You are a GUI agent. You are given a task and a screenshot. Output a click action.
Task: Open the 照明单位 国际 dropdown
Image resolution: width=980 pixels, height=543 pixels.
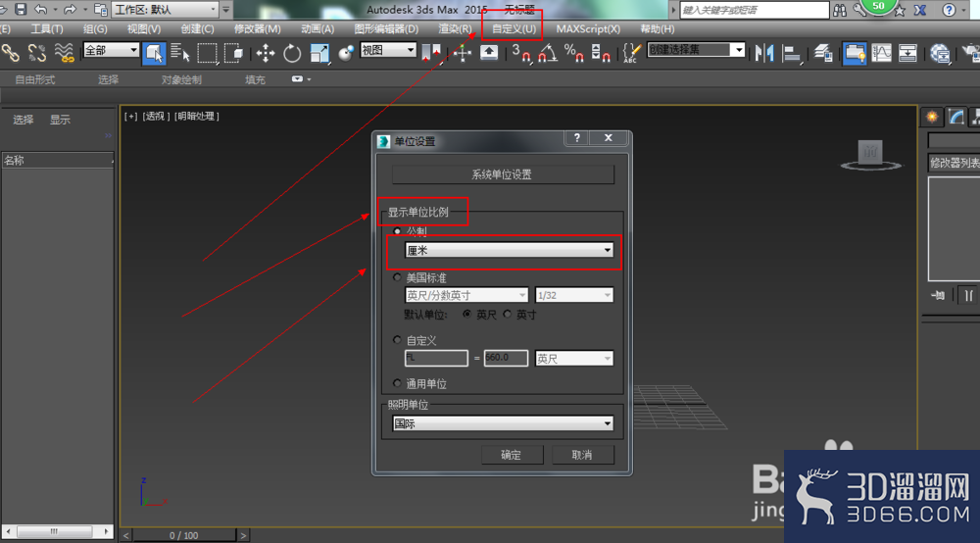[x=503, y=423]
